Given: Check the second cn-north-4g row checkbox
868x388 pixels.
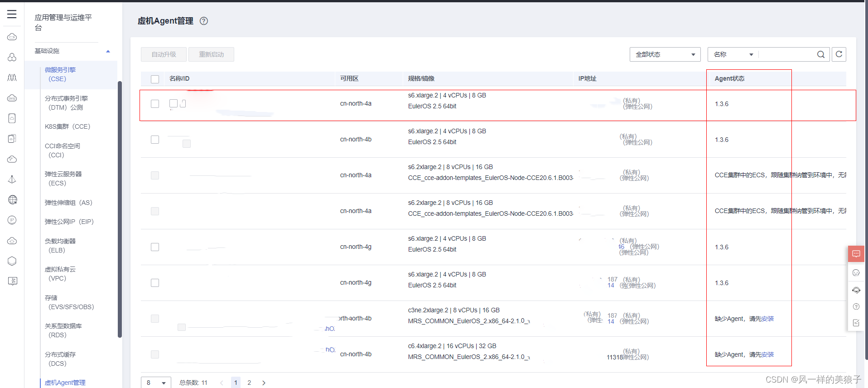Looking at the screenshot, I should point(155,283).
